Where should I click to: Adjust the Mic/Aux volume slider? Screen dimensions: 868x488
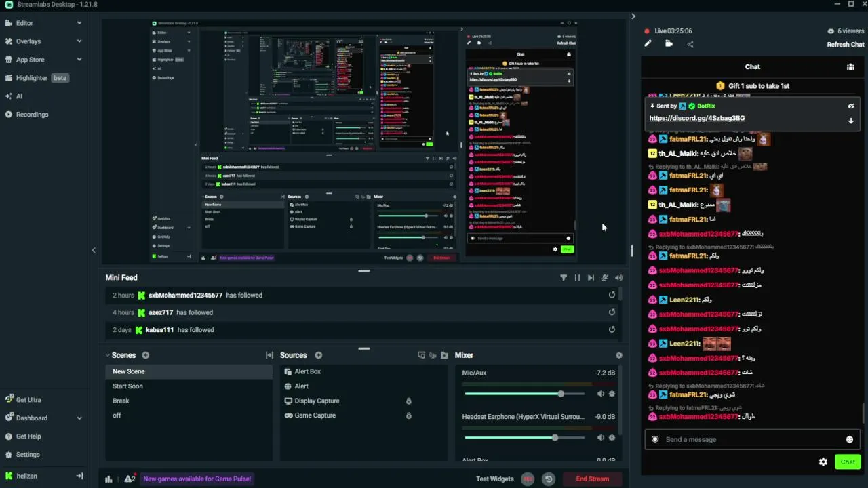click(524, 394)
